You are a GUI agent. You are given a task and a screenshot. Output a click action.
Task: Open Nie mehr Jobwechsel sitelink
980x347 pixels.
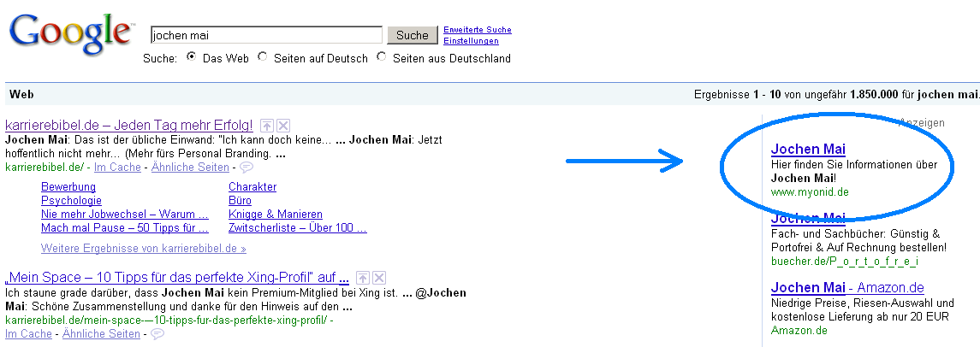pos(125,214)
